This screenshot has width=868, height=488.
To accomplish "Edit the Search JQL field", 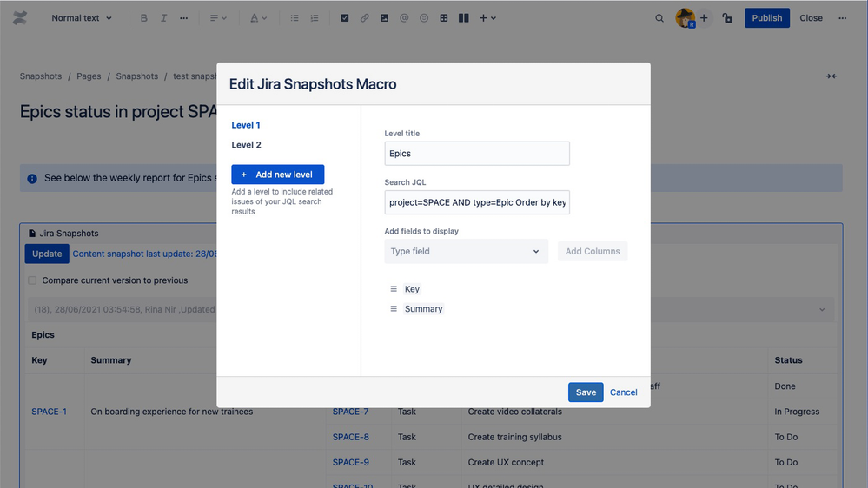I will [x=477, y=202].
